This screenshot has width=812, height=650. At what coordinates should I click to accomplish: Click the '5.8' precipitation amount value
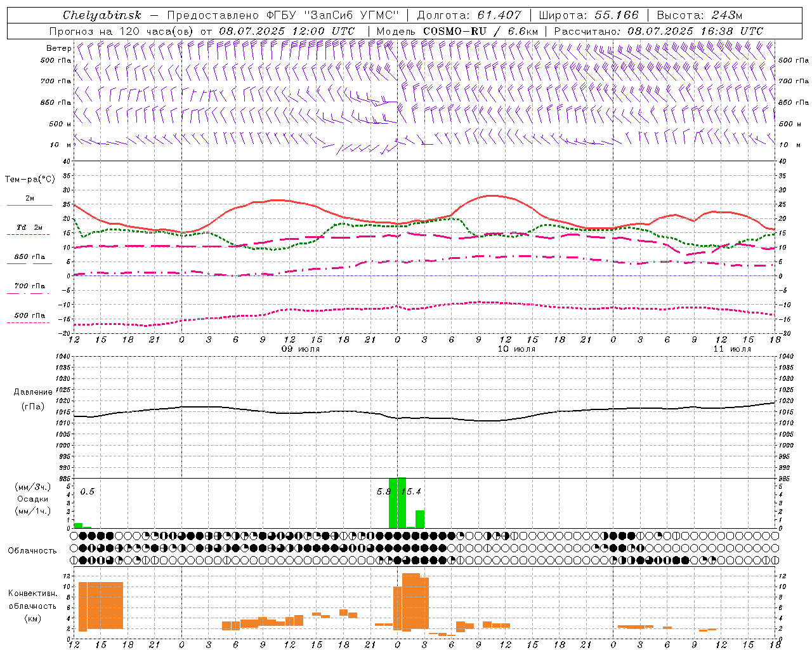pos(383,492)
